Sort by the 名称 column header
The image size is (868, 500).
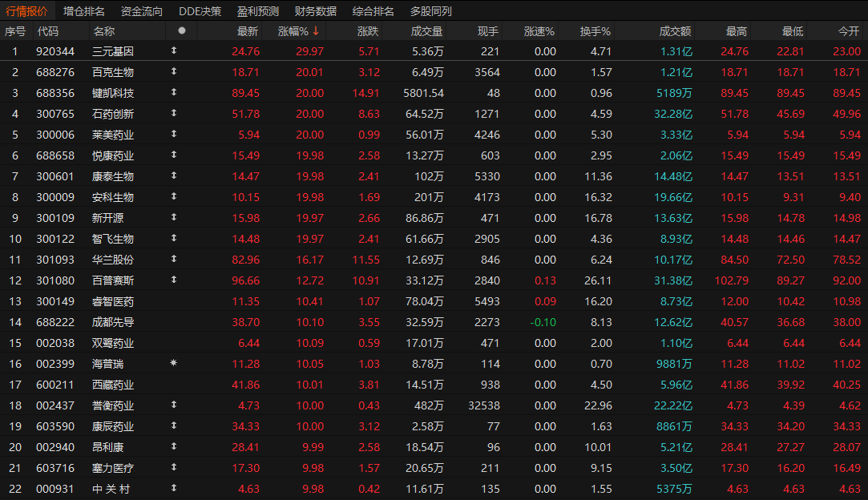click(x=103, y=31)
